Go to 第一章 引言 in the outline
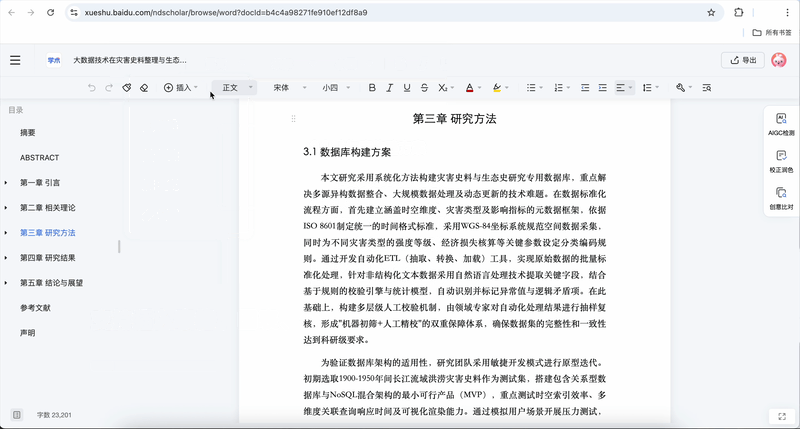 (x=40, y=183)
